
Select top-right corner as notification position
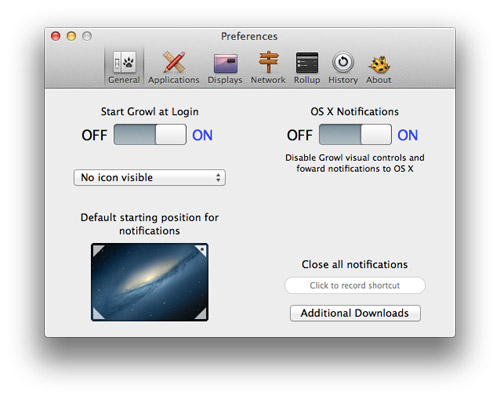(201, 250)
